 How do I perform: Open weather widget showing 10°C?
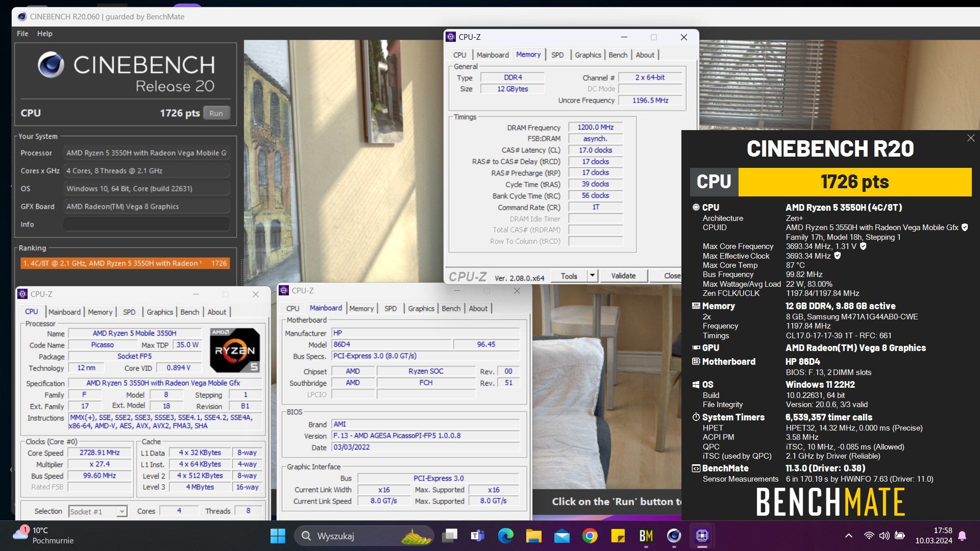[x=43, y=536]
